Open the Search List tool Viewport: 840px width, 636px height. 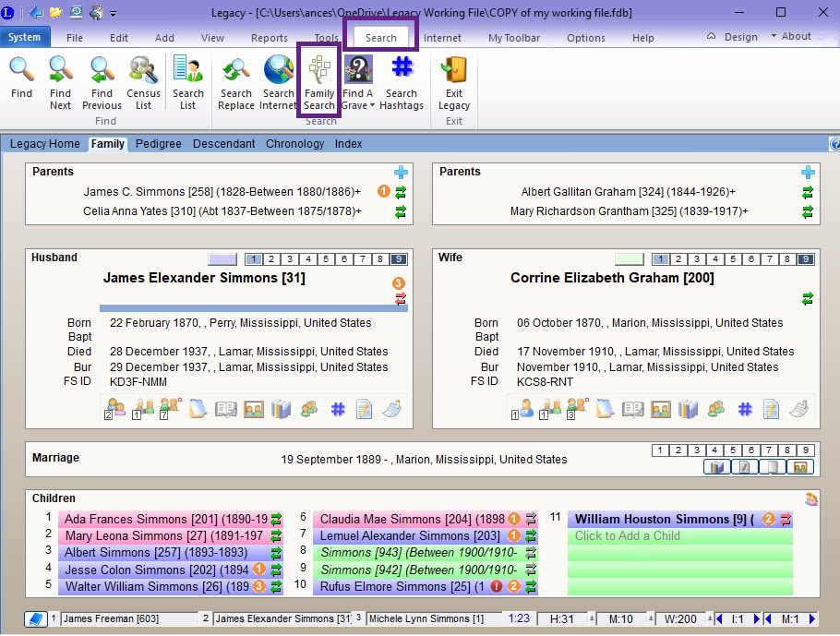tap(187, 82)
